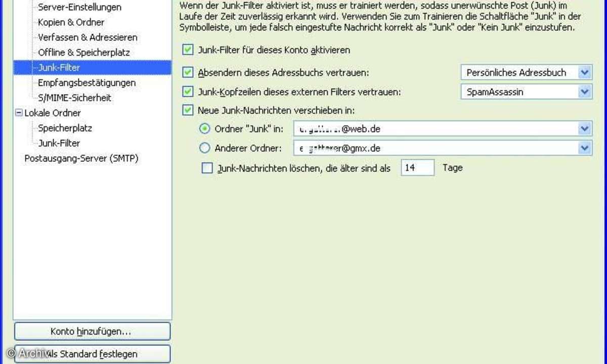Open Junk-Filter under Lokale Ordner

tap(59, 143)
